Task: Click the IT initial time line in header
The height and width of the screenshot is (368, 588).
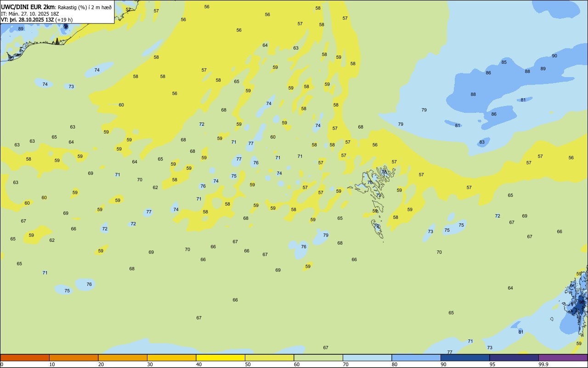Action: coord(34,13)
